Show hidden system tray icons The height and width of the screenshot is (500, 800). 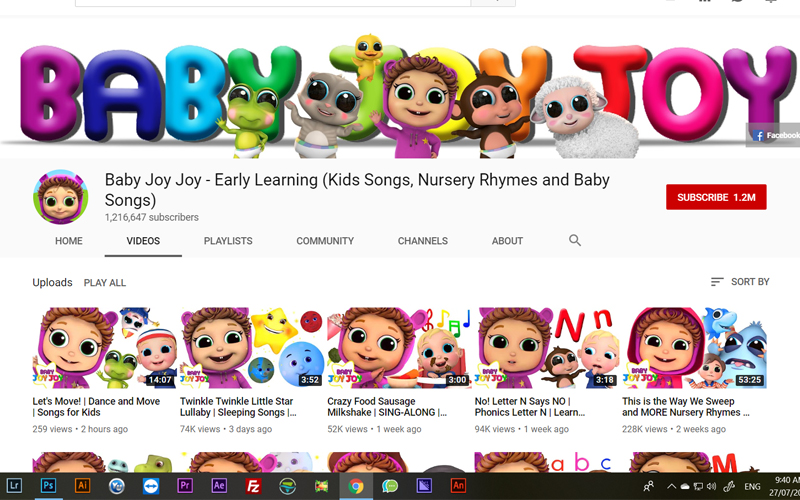pos(672,486)
